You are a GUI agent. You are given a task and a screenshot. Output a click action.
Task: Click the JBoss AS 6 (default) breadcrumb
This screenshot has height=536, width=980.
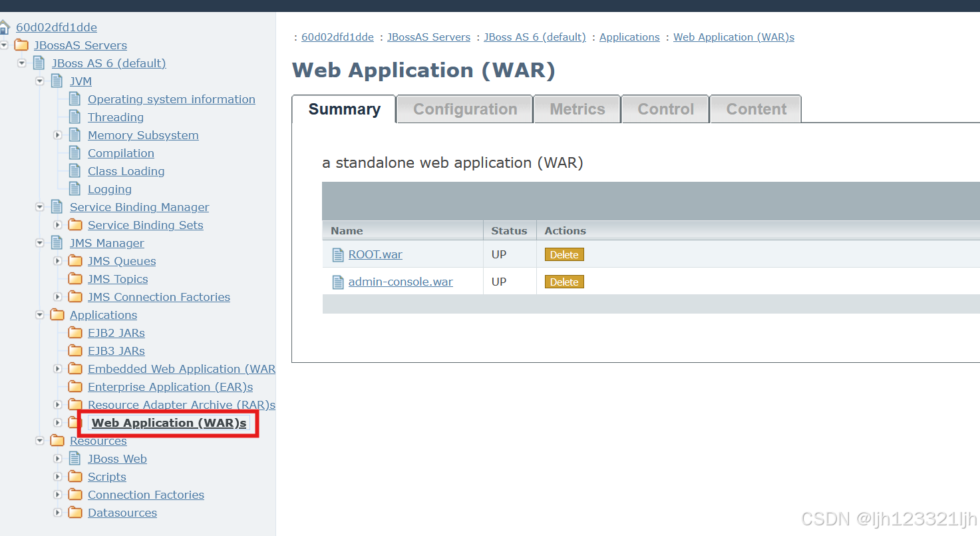click(x=535, y=37)
